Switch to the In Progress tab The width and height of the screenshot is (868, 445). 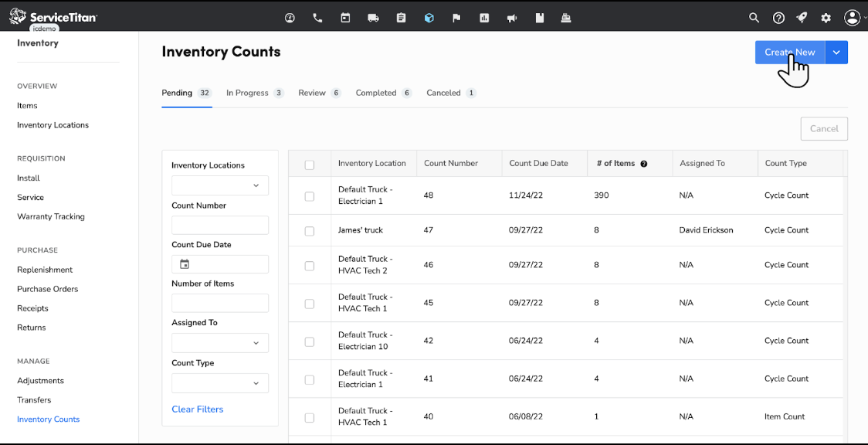(x=247, y=93)
